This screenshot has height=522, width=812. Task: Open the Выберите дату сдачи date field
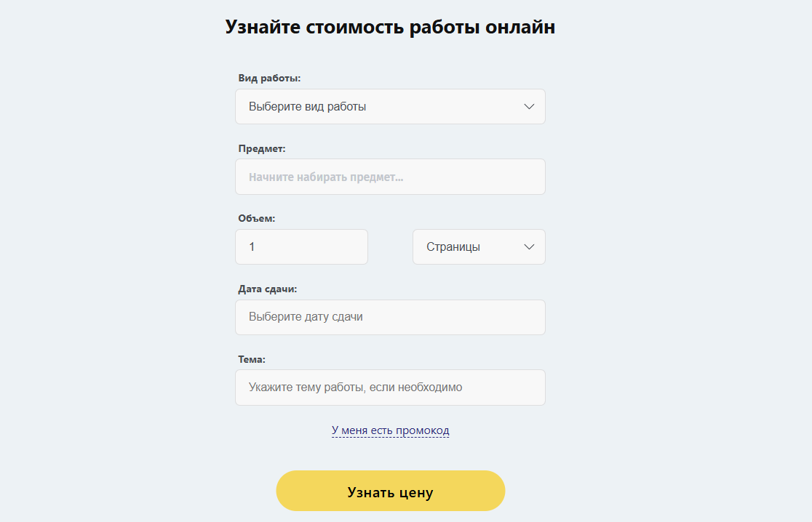click(390, 317)
